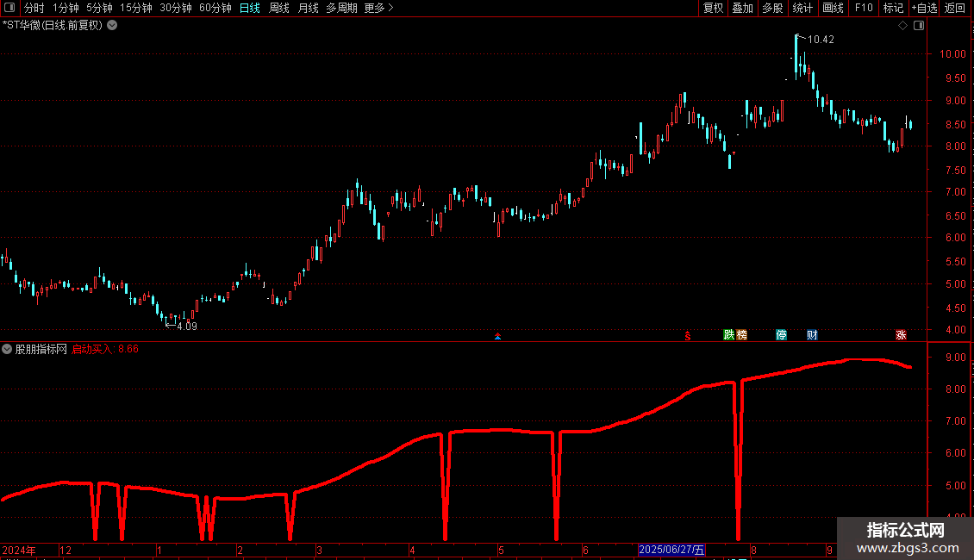Open the 复权 adjustment menu

[713, 8]
